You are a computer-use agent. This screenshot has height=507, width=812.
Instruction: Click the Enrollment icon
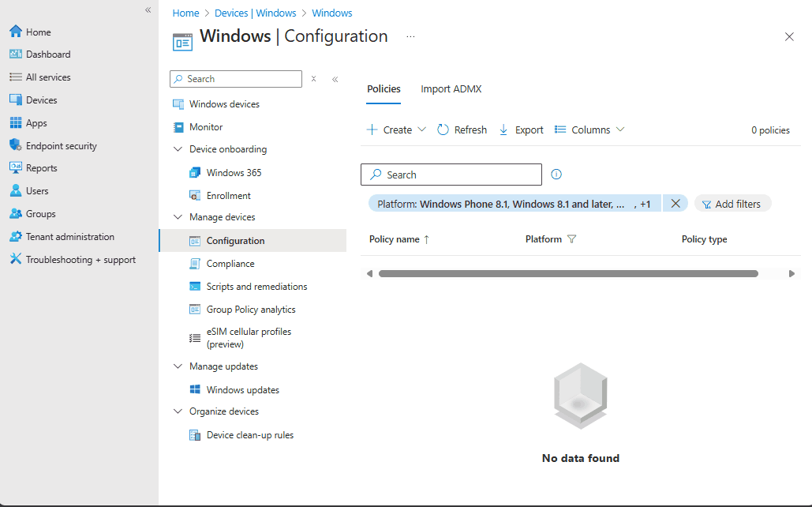point(195,195)
